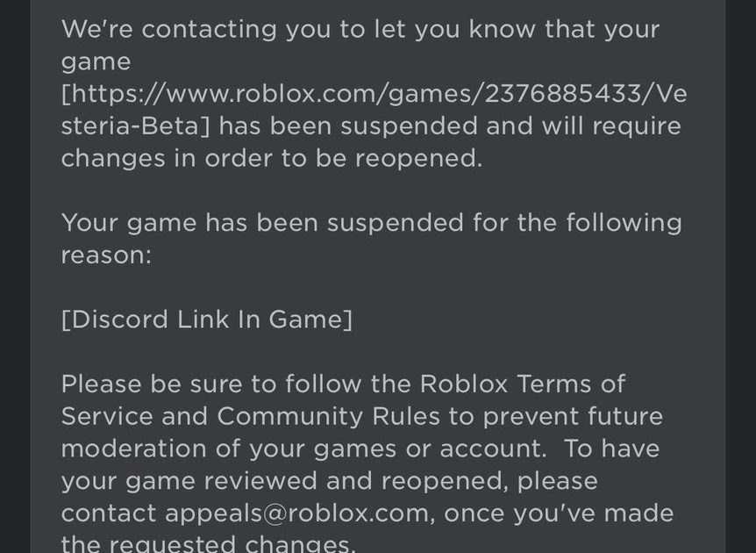Click the game ID '2376885433' in the URL
Viewport: 756px width, 553px height.
coord(562,94)
